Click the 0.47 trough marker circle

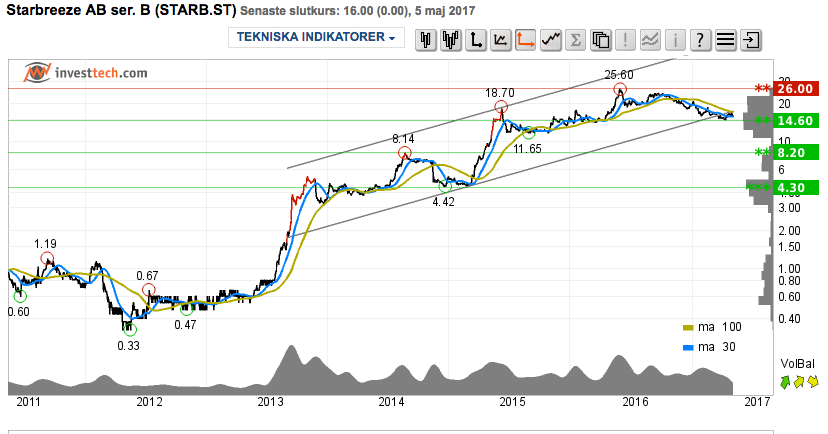pos(186,309)
